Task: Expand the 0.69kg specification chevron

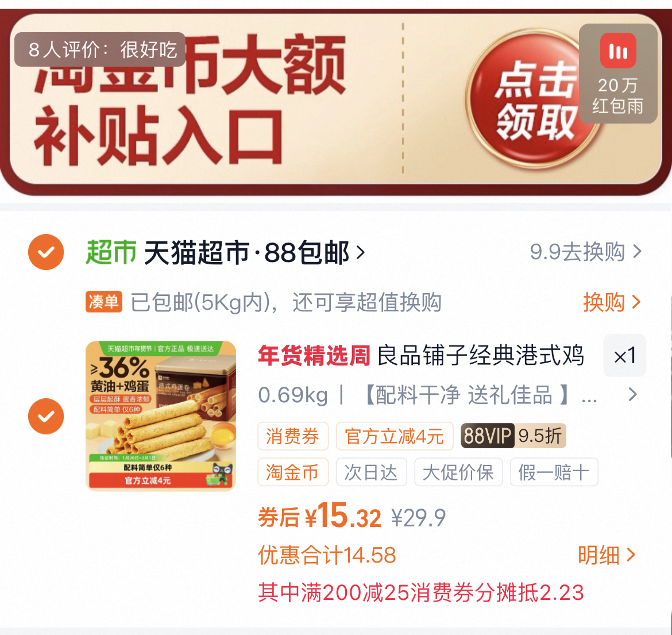Action: coord(632,394)
